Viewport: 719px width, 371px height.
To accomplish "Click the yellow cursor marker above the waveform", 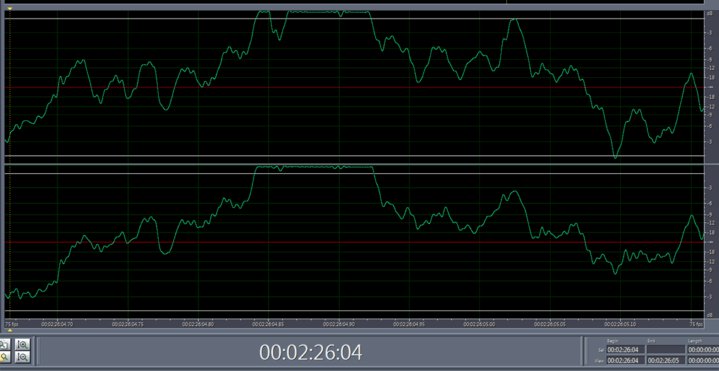I will (10, 9).
